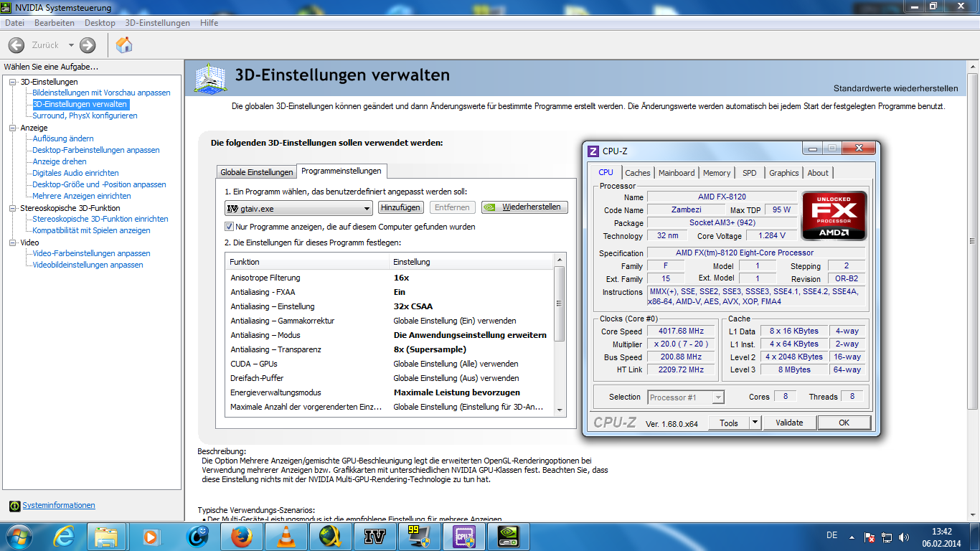Open the Processor #1 selection dropdown
The width and height of the screenshot is (980, 551).
point(686,397)
